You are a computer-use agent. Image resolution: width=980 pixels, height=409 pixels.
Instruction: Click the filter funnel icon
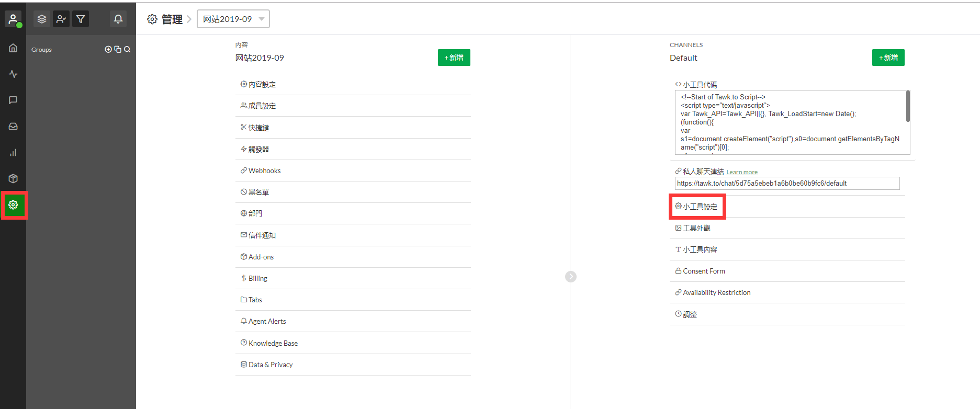pos(81,19)
